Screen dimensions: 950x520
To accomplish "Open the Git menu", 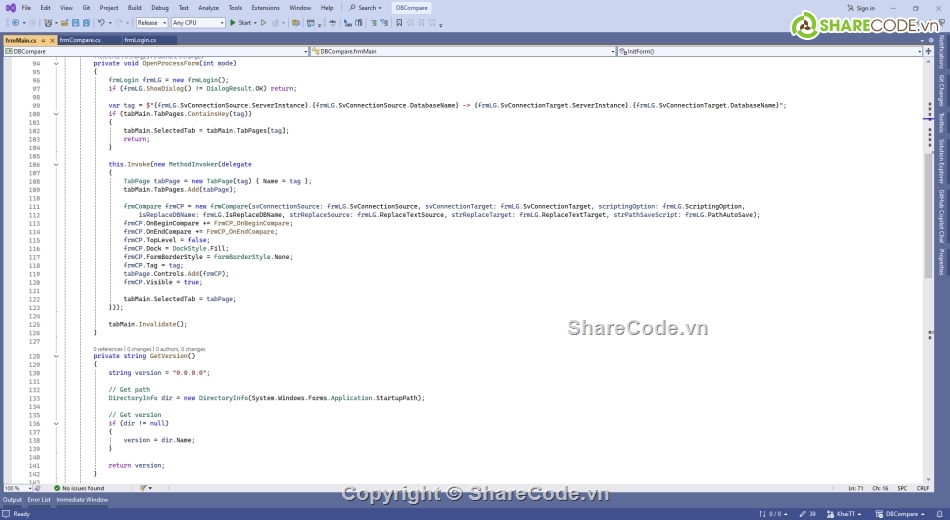I will (86, 8).
